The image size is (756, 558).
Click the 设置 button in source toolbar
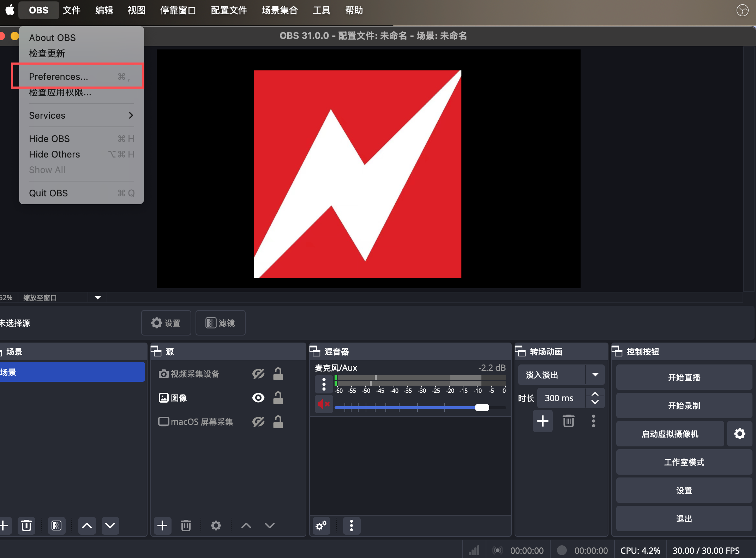(166, 323)
